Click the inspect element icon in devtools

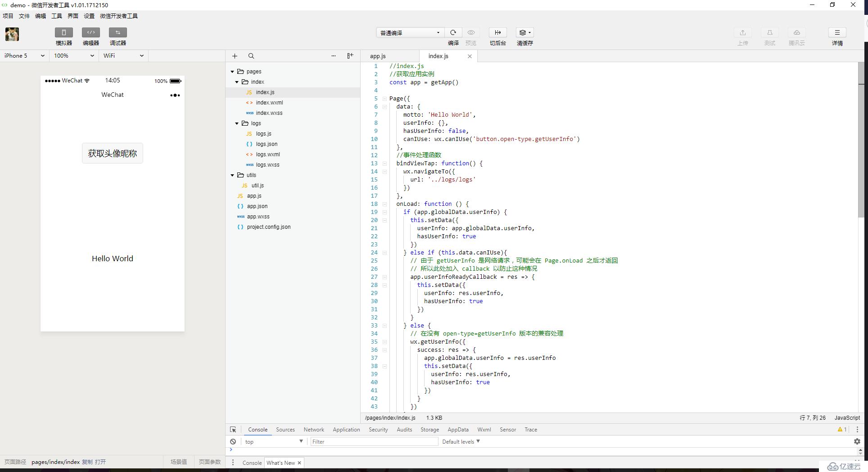point(233,430)
